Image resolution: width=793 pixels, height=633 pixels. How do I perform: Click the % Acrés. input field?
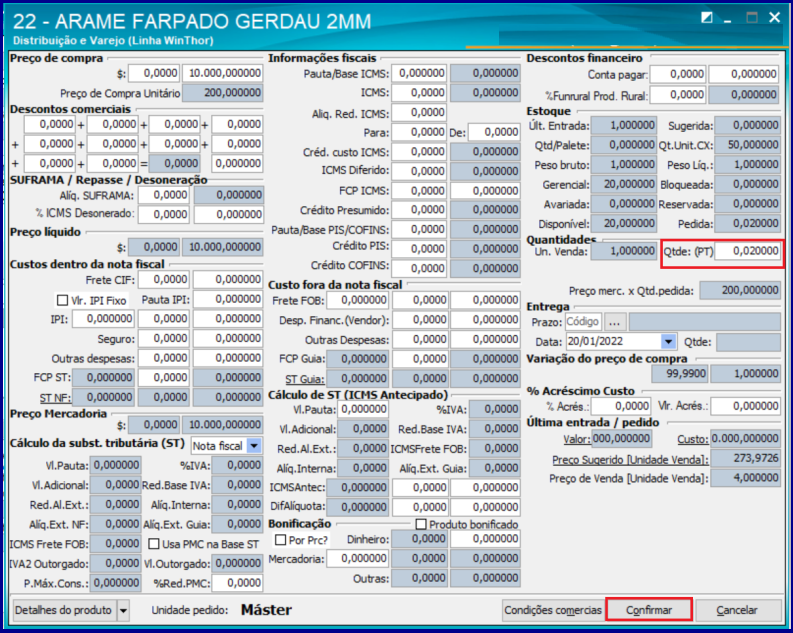click(x=621, y=406)
